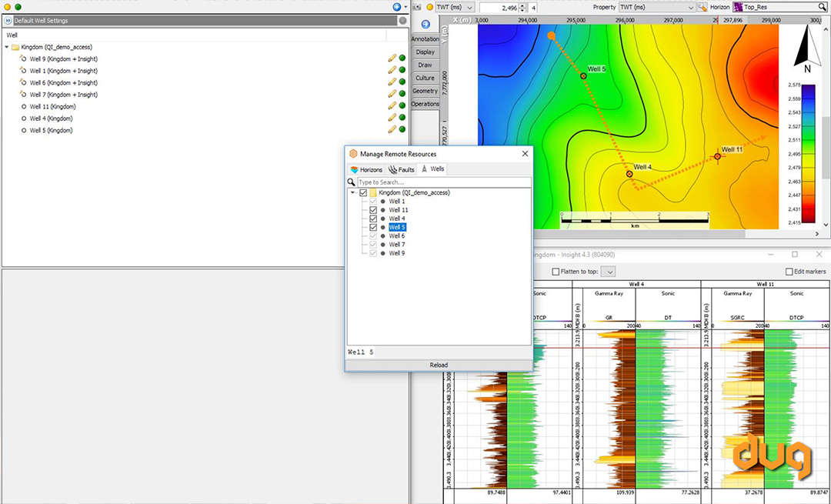Screen dimensions: 831x504
Task: Collapse the Kingdom (QI_demo_access) tree in the dialog
Action: click(x=353, y=192)
